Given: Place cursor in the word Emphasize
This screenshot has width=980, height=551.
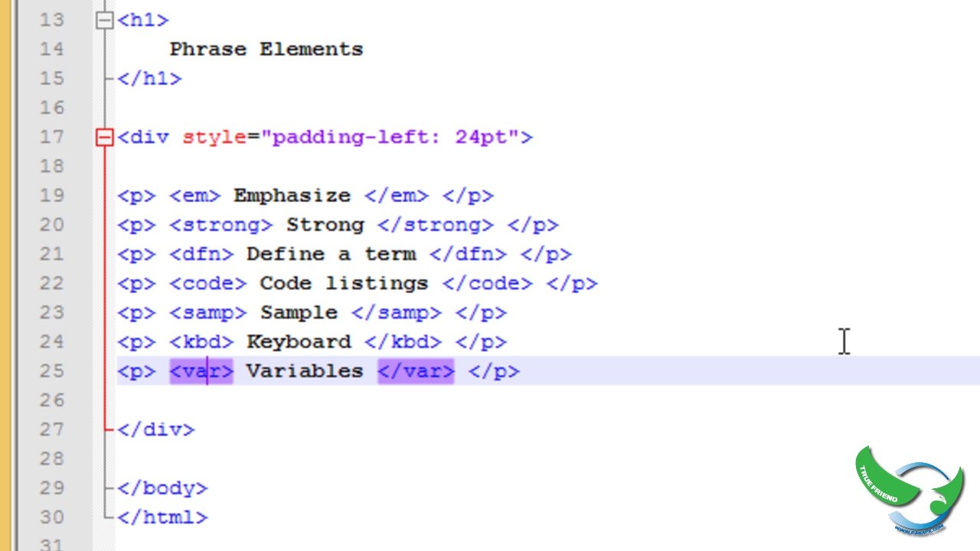Looking at the screenshot, I should pos(292,196).
